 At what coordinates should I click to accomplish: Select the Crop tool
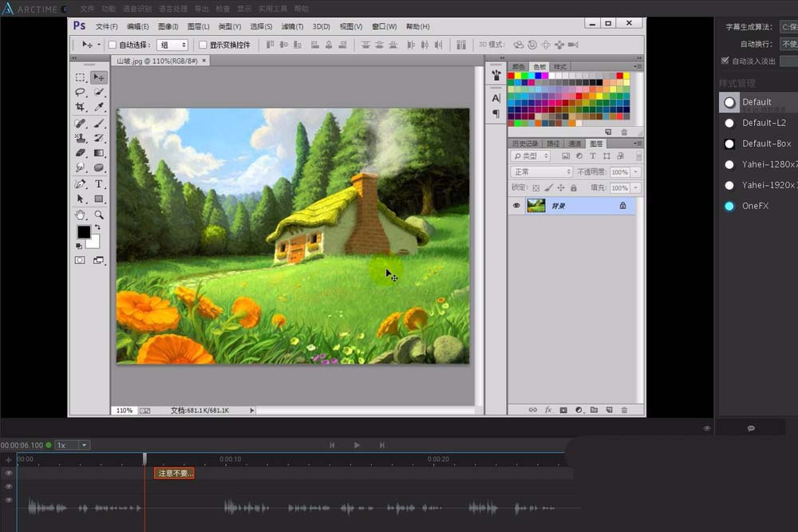(80, 107)
